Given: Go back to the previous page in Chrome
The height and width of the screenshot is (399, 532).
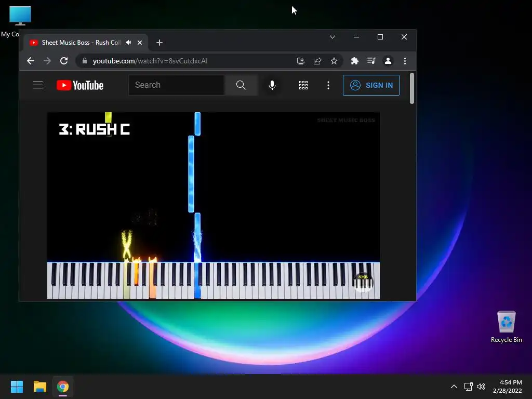Looking at the screenshot, I should [x=31, y=61].
